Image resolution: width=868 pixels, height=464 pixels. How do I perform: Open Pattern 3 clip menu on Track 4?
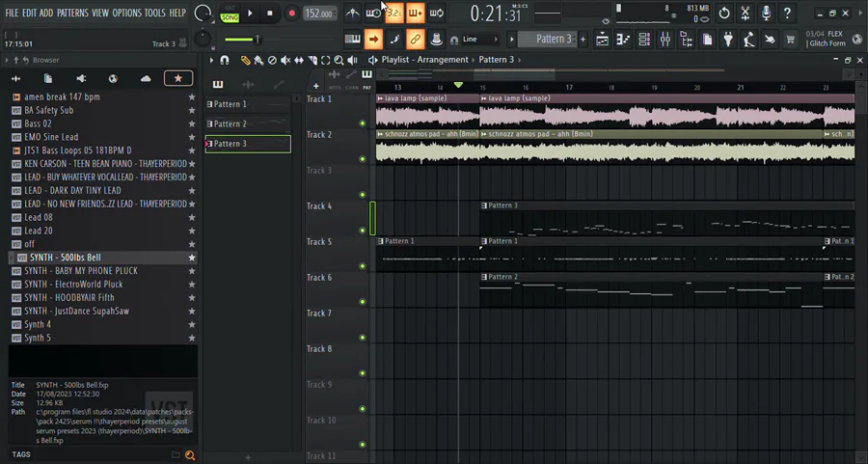(x=484, y=205)
